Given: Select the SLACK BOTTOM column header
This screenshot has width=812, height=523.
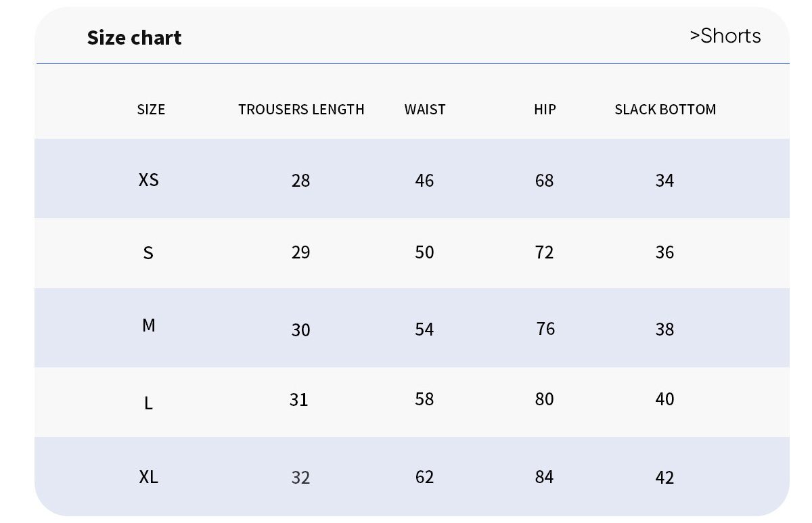Looking at the screenshot, I should coord(665,110).
